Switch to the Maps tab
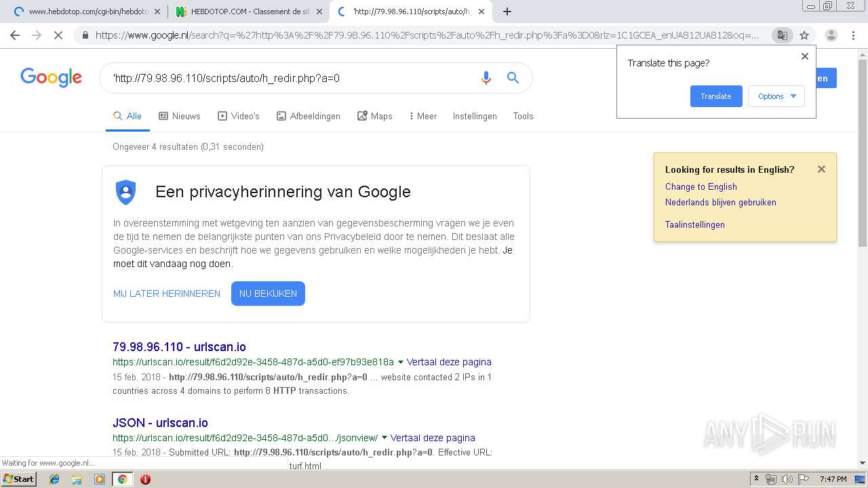868x488 pixels. tap(375, 116)
